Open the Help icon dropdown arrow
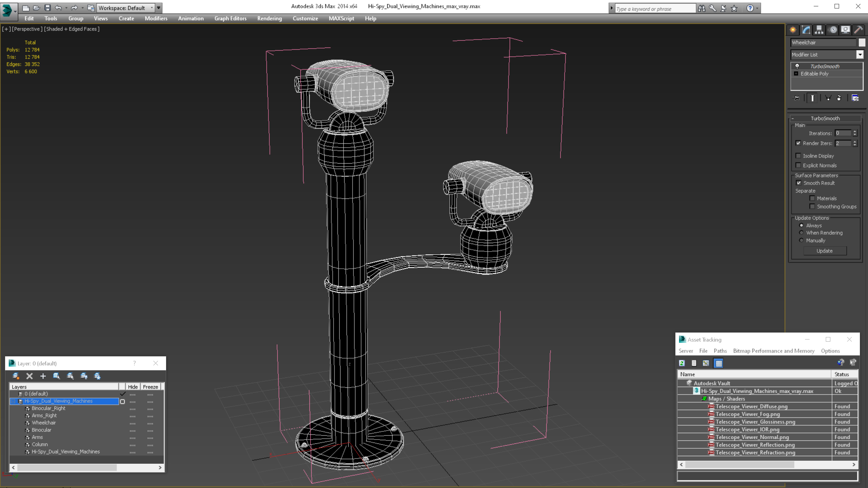 (757, 8)
